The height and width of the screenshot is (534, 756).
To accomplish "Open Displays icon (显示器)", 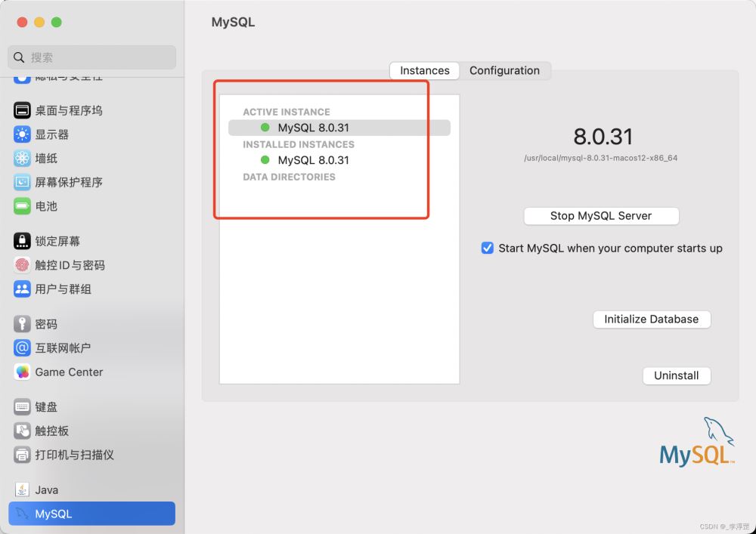I will 22,134.
